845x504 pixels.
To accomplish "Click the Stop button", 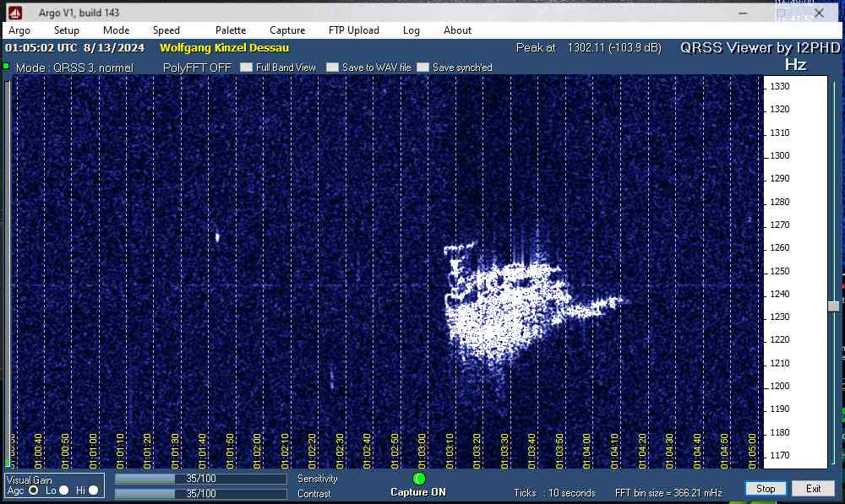I will [766, 489].
